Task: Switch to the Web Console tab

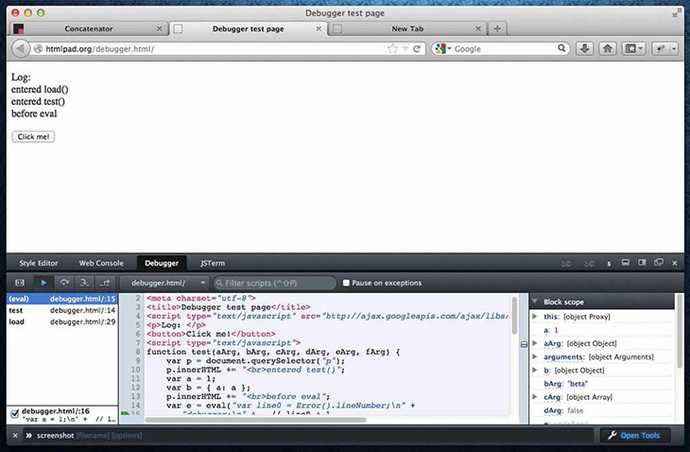Action: (101, 263)
